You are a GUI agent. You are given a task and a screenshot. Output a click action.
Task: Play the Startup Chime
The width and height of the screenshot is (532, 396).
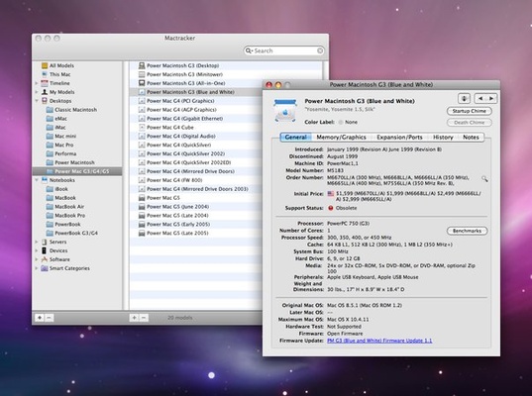470,111
